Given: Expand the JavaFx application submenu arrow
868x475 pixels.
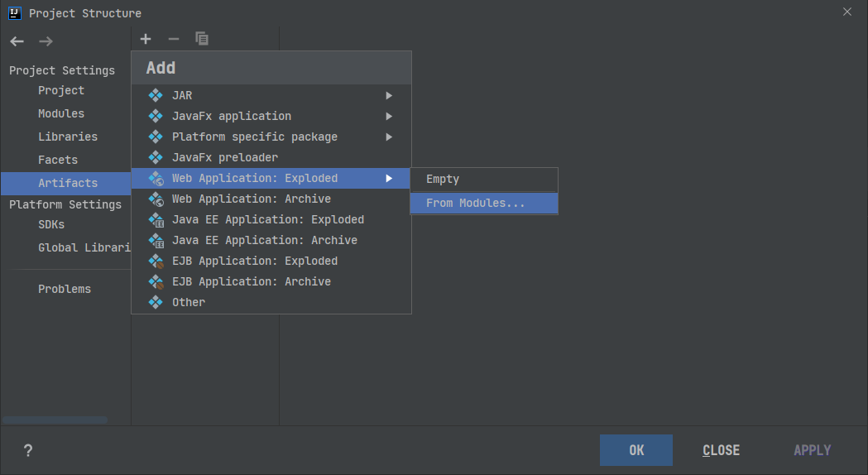Looking at the screenshot, I should click(x=389, y=116).
